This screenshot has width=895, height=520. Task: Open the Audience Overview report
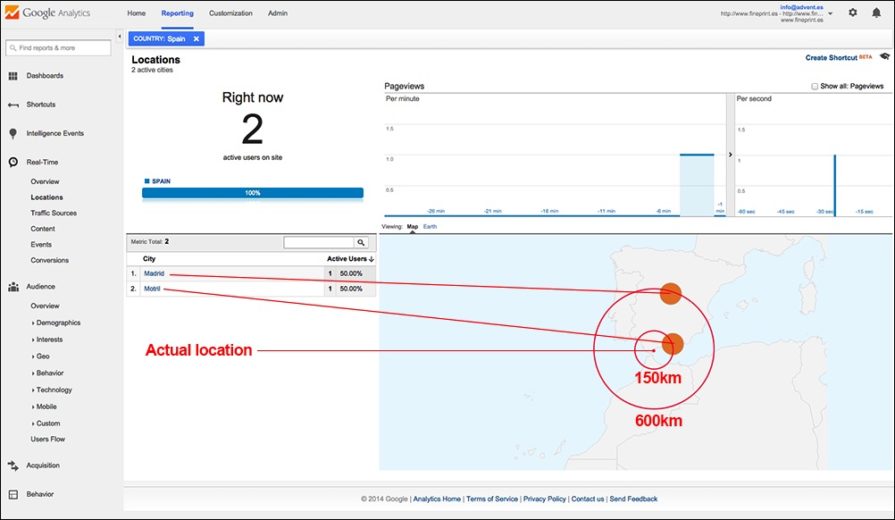(x=45, y=306)
